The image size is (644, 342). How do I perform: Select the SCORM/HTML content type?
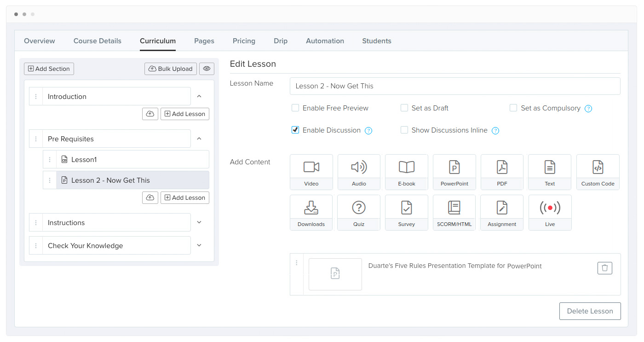point(454,213)
